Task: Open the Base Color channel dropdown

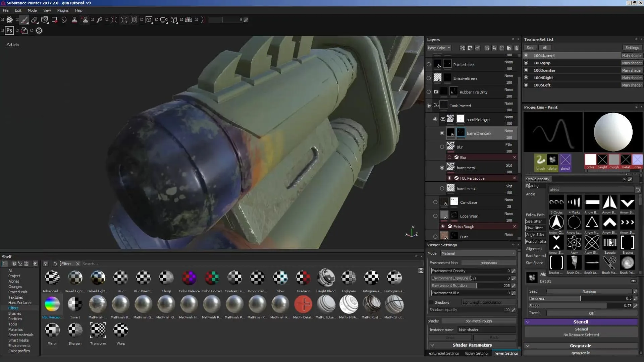Action: [439, 48]
